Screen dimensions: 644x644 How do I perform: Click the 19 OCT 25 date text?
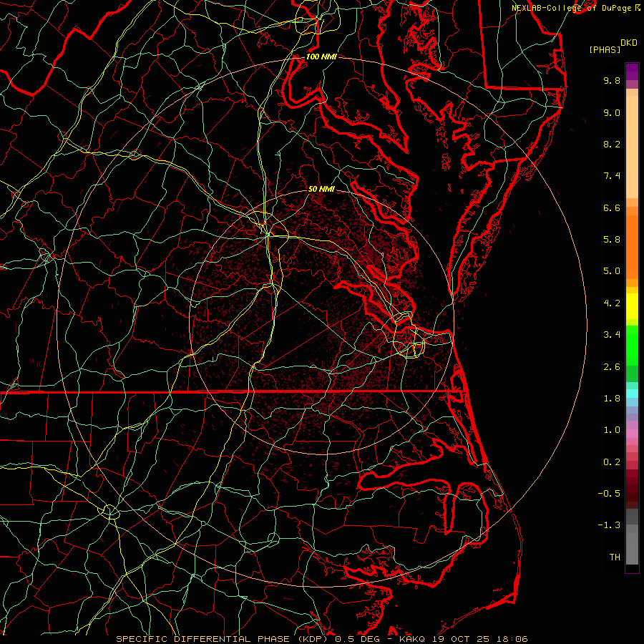pyautogui.click(x=459, y=639)
